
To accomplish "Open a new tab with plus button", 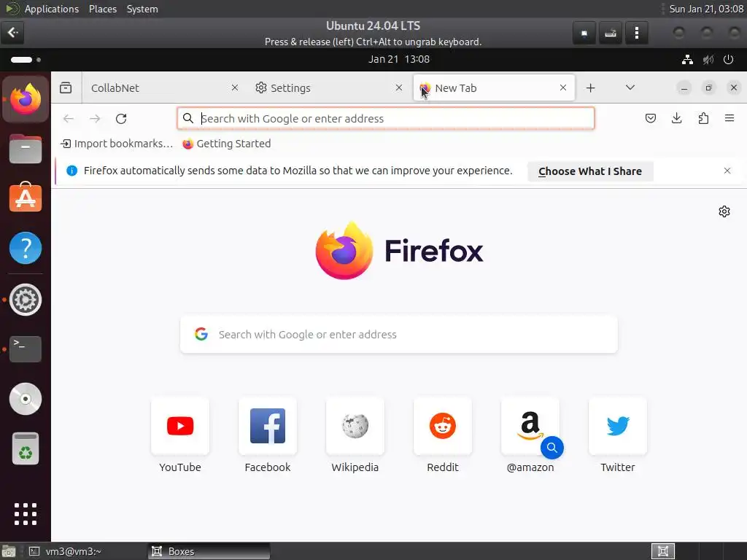I will point(590,87).
